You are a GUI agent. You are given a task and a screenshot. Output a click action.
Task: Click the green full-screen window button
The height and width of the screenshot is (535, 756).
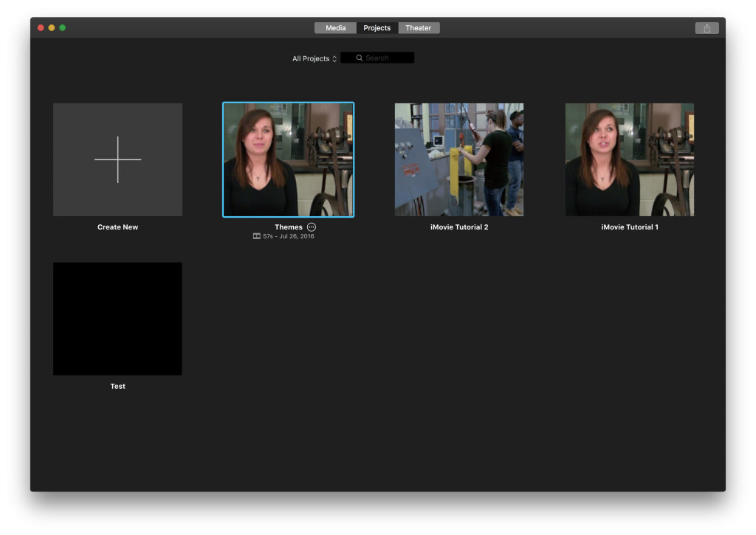(x=63, y=28)
